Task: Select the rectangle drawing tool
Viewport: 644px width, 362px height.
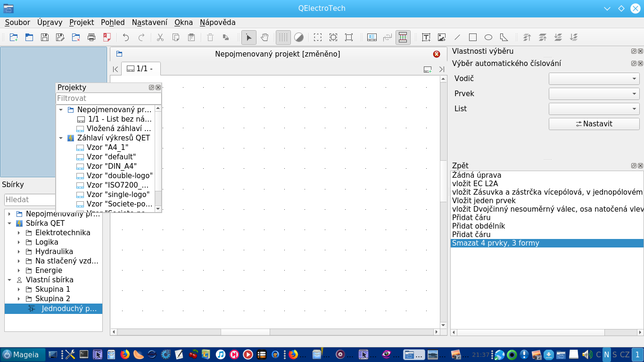Action: (473, 37)
